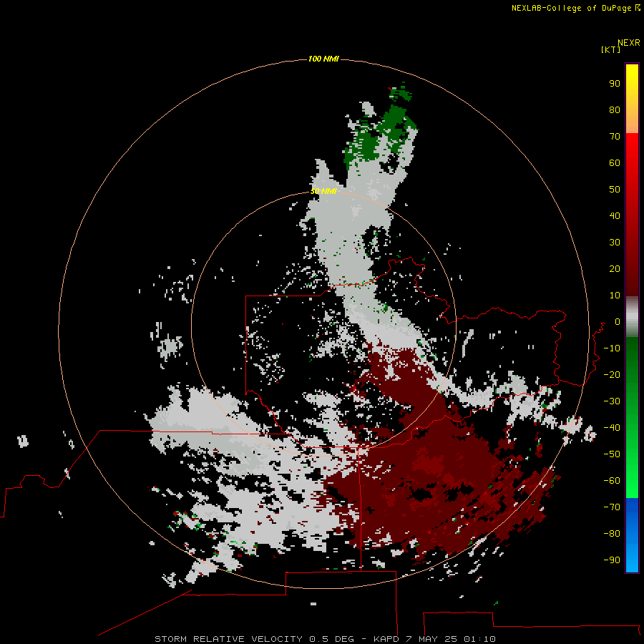Click the -90 value on the velocity scale
The height and width of the screenshot is (644, 644).
[x=612, y=560]
